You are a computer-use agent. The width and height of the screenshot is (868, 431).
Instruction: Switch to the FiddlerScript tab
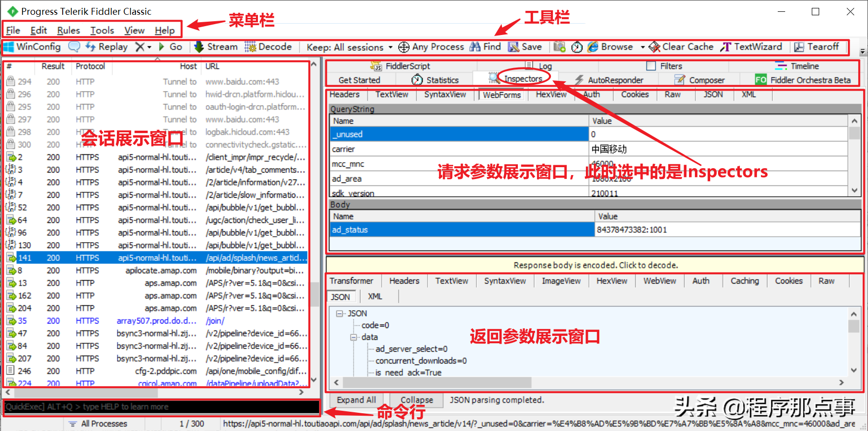[x=400, y=66]
